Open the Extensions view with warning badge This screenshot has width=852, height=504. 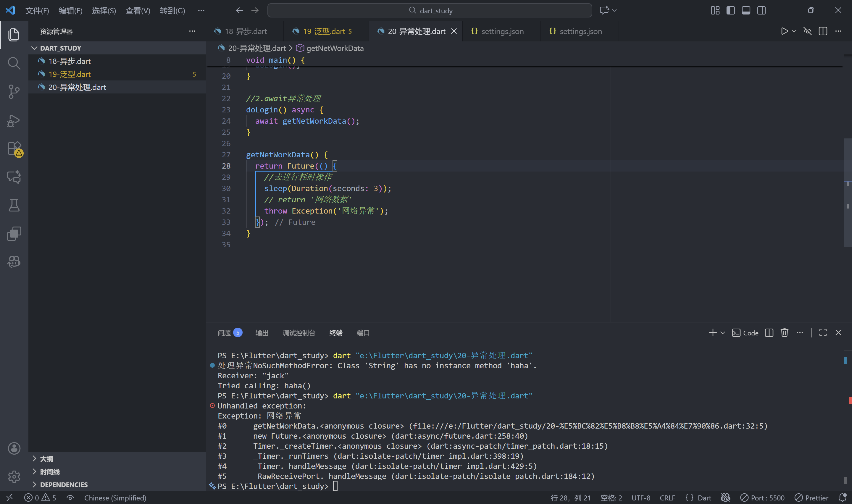point(14,149)
